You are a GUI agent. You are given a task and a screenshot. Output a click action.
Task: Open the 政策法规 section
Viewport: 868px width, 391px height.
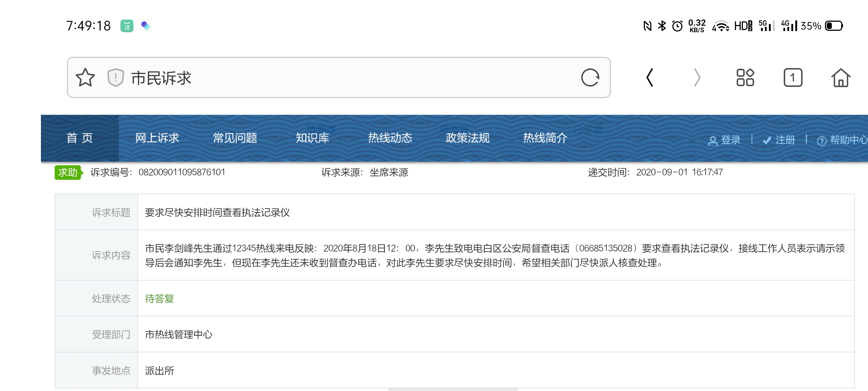[x=468, y=138]
